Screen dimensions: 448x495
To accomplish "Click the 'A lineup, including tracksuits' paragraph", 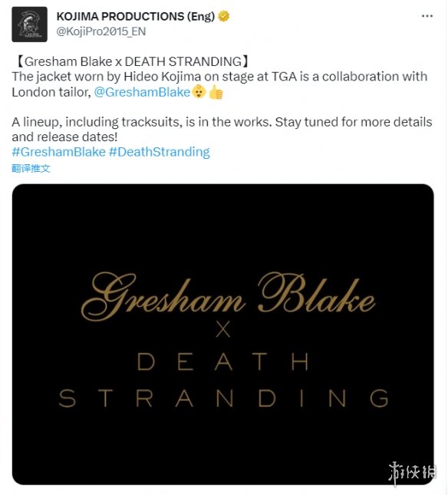I will [222, 130].
